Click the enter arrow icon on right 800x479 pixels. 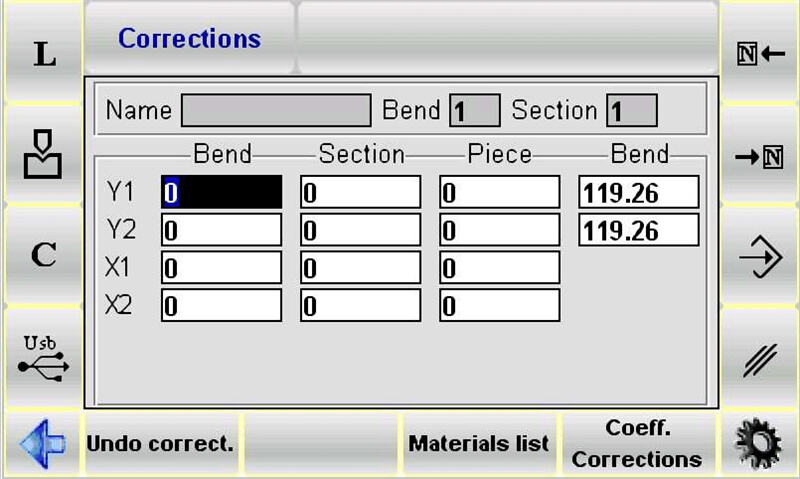click(760, 260)
